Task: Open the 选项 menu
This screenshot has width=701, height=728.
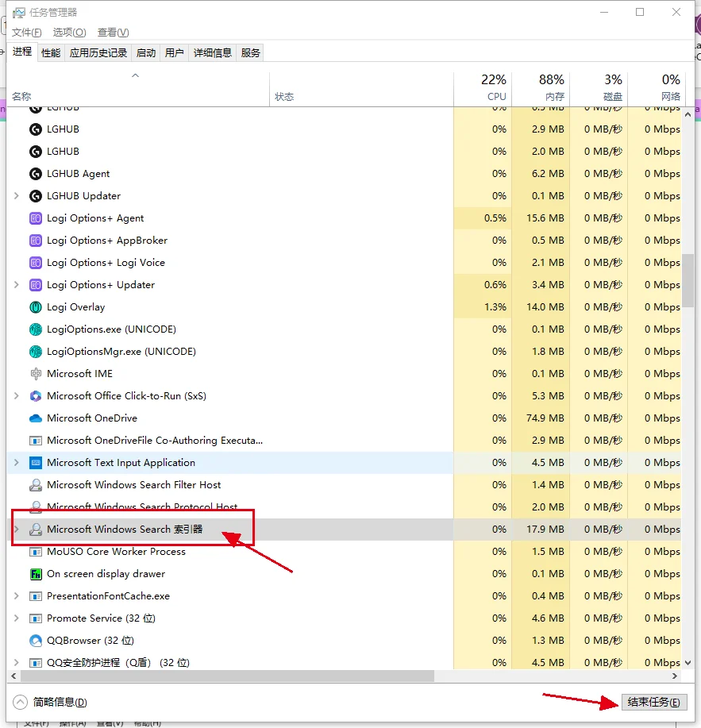Action: 69,33
